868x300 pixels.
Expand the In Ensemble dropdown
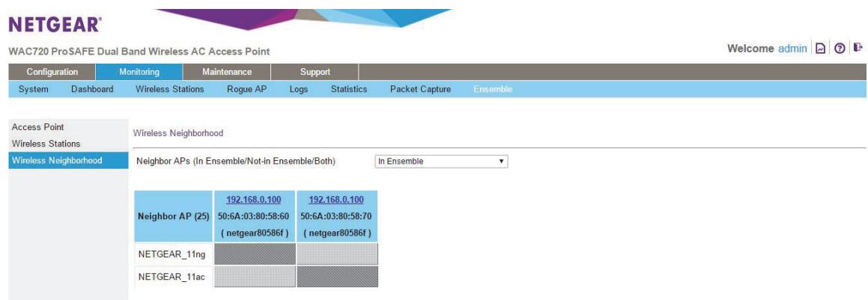(x=441, y=162)
